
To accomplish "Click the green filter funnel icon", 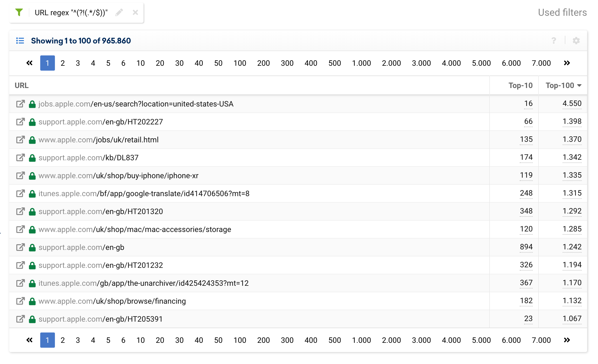I will (19, 12).
